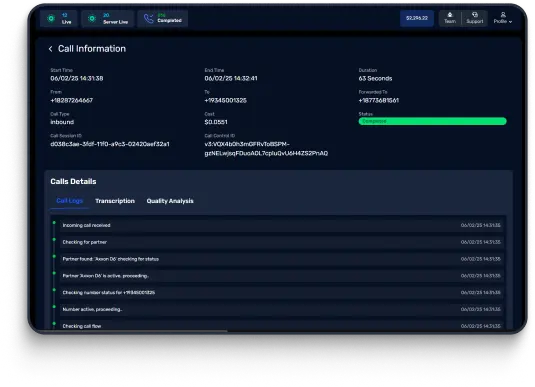Click the Cost value $0.0551
Screen dimensions: 535x387
pos(216,122)
